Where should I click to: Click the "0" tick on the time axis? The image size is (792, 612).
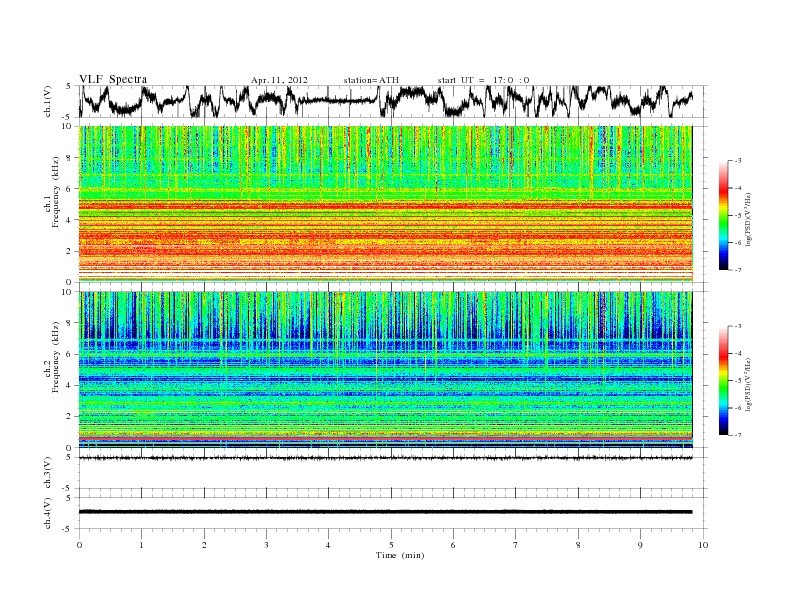pos(79,545)
